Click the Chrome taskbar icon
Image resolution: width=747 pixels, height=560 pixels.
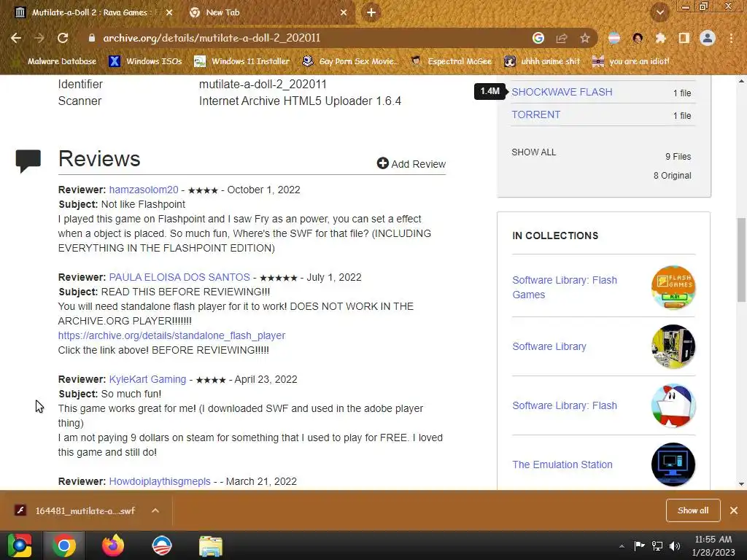(64, 545)
